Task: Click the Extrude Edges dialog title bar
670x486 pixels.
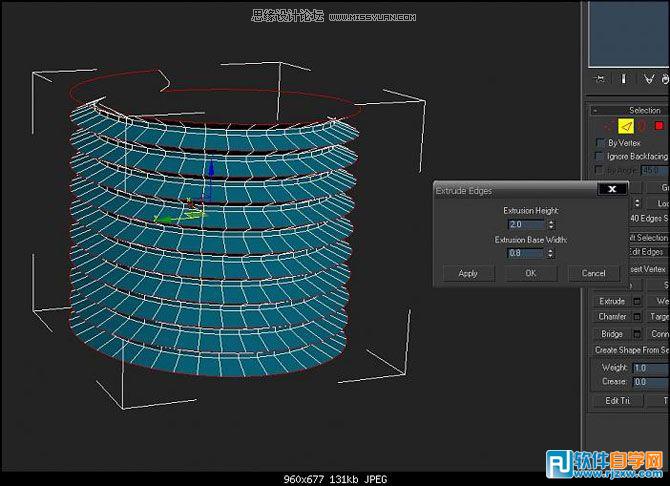Action: (x=515, y=191)
